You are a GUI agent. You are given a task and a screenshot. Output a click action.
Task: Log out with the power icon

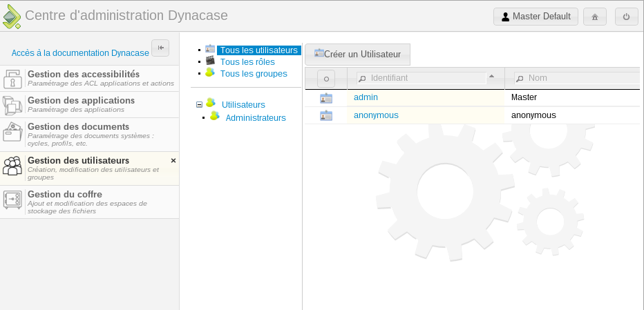coord(626,17)
